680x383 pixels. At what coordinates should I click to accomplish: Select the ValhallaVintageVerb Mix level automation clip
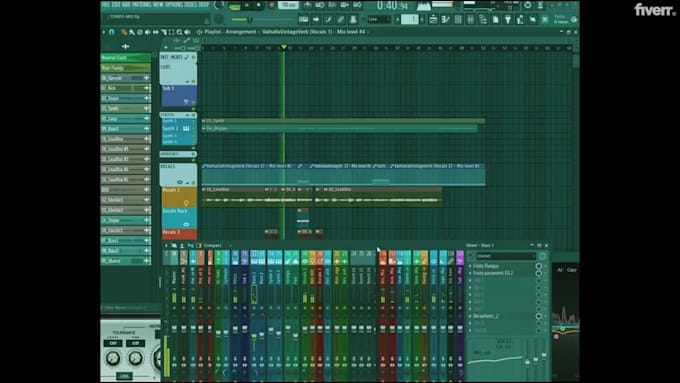point(343,175)
